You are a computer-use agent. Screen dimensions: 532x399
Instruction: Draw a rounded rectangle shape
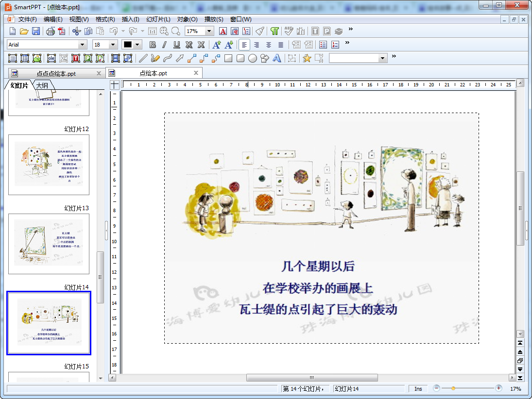coord(240,58)
